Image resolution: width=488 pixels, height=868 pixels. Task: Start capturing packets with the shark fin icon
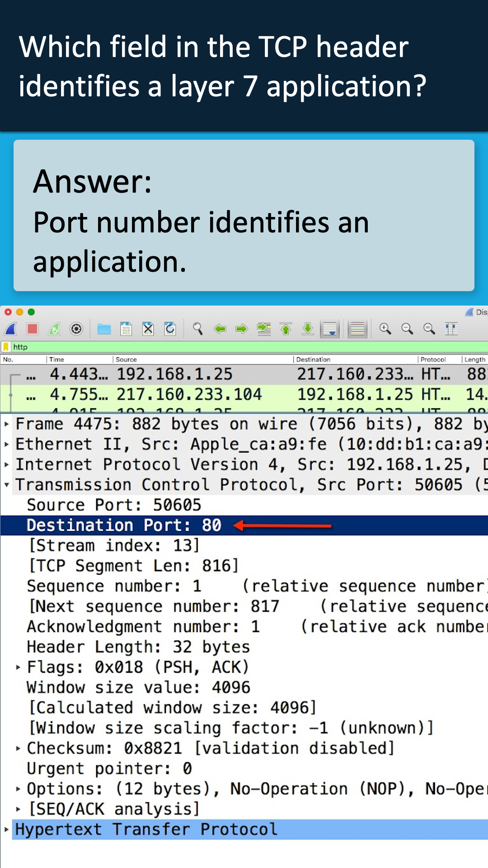[x=11, y=329]
